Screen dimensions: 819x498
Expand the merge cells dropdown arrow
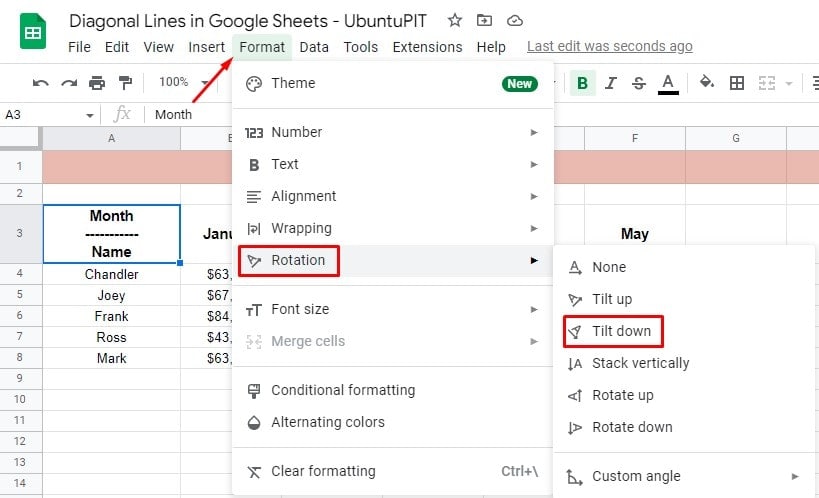coord(789,83)
